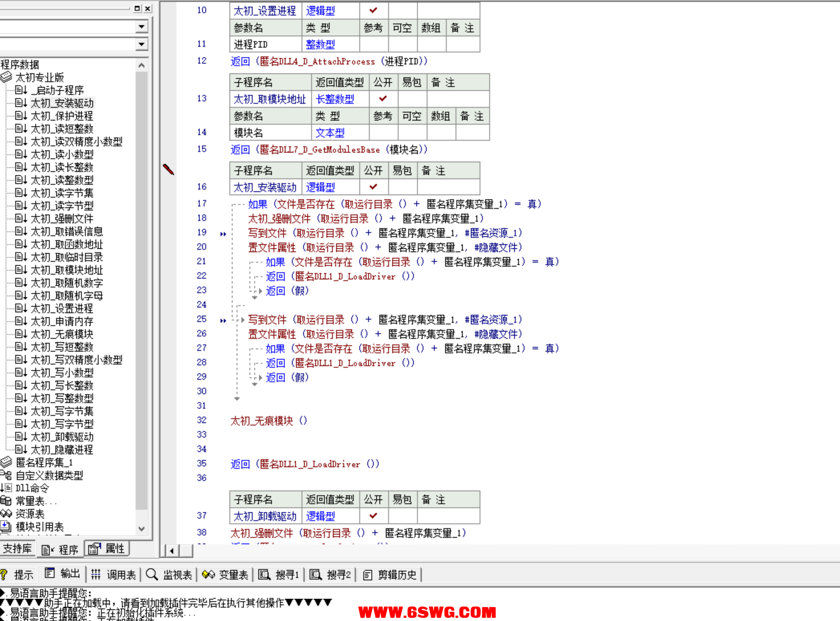Click the 提示 tab question mark icon
840x621 pixels.
tap(4, 574)
